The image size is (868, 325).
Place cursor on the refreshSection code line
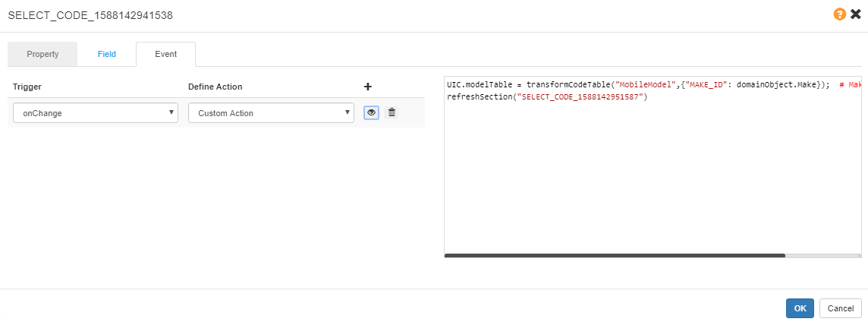[x=546, y=97]
